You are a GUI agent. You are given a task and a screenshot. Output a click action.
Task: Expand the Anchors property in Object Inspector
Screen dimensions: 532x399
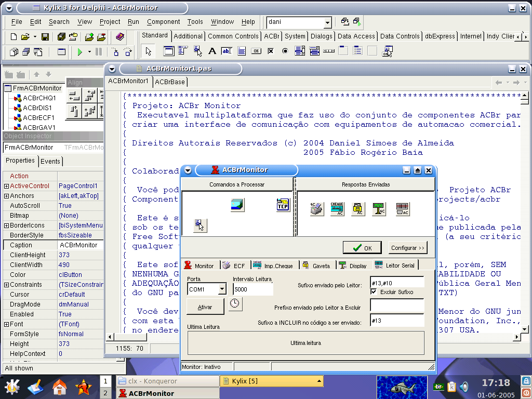click(6, 196)
